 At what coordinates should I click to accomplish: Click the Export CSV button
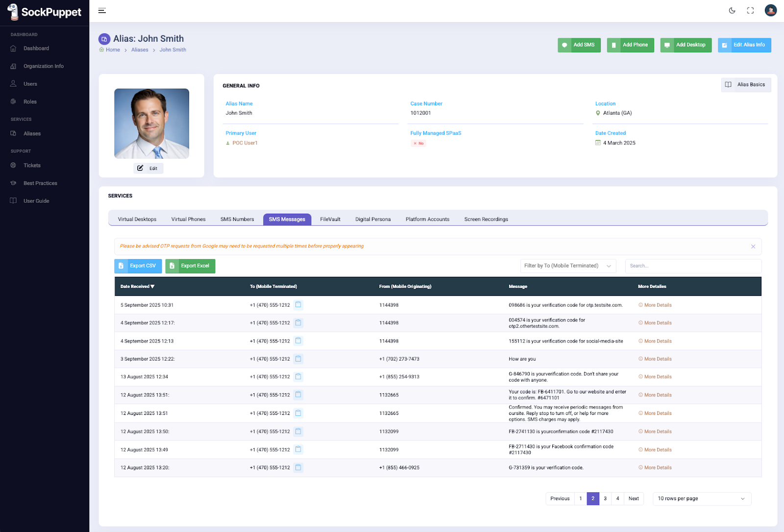(138, 266)
